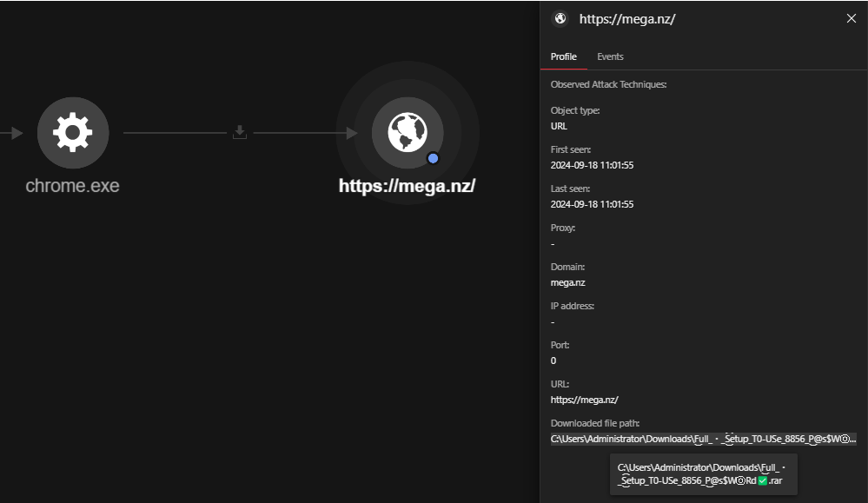This screenshot has width=868, height=503.
Task: Click the https://mega.nz/ title in the panel header
Action: click(626, 19)
